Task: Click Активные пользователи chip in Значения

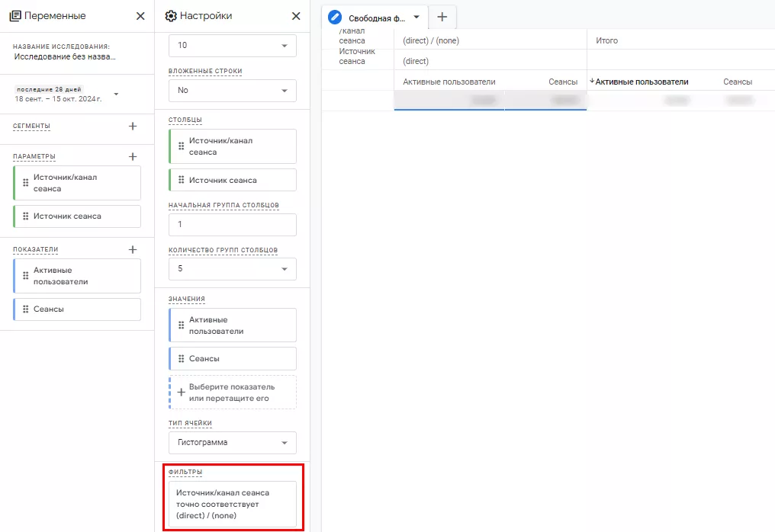Action: [233, 325]
